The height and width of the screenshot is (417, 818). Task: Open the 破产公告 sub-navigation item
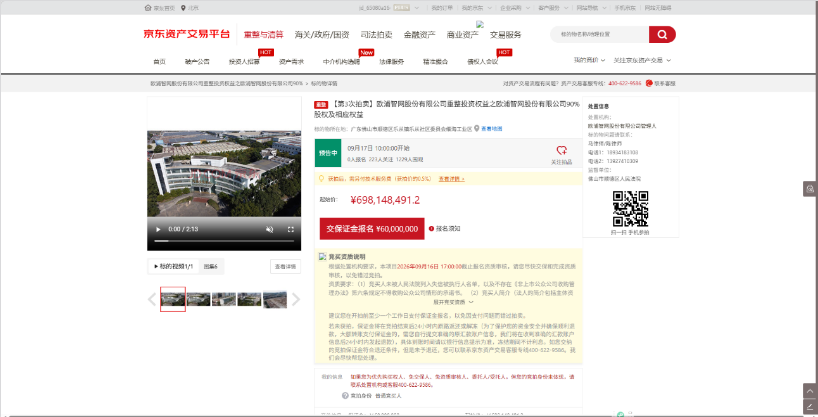coord(197,62)
